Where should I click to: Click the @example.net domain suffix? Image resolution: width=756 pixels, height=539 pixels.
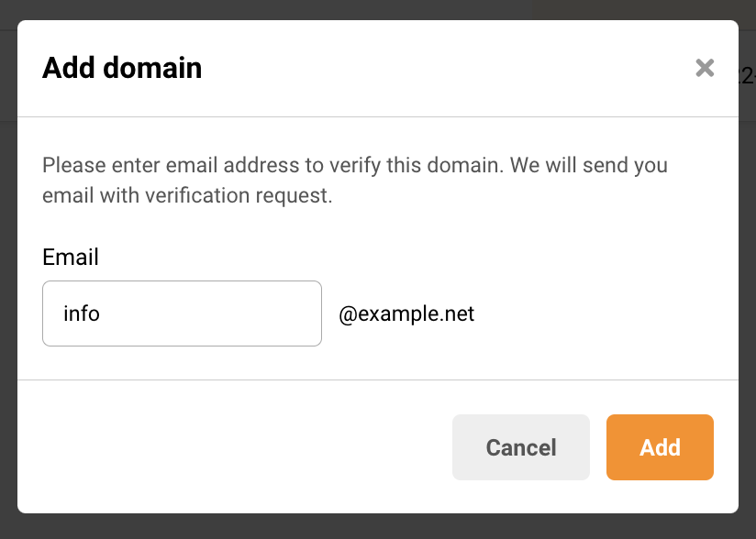tap(406, 313)
